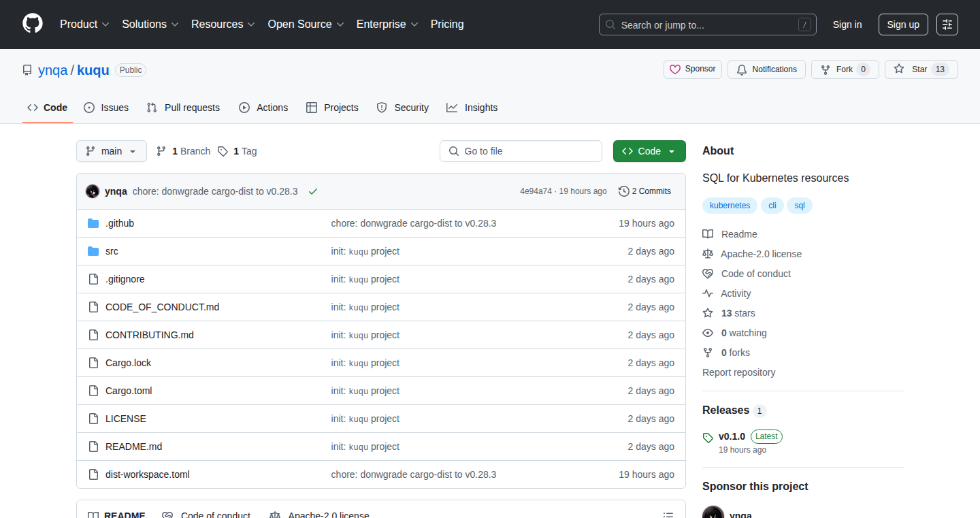Viewport: 980px width, 518px height.
Task: Open the Apache-2.0 license link
Action: pos(752,254)
